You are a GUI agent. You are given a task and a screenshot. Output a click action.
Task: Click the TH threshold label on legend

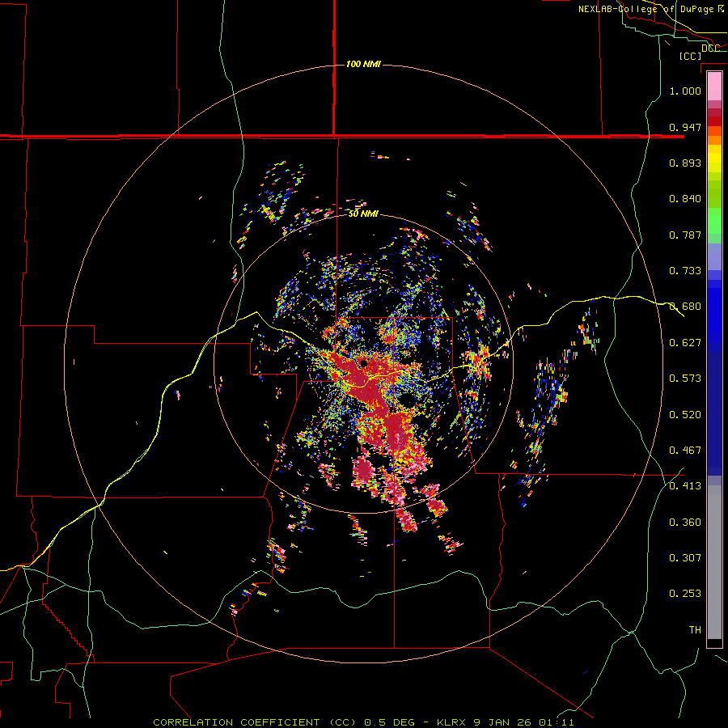pyautogui.click(x=695, y=630)
